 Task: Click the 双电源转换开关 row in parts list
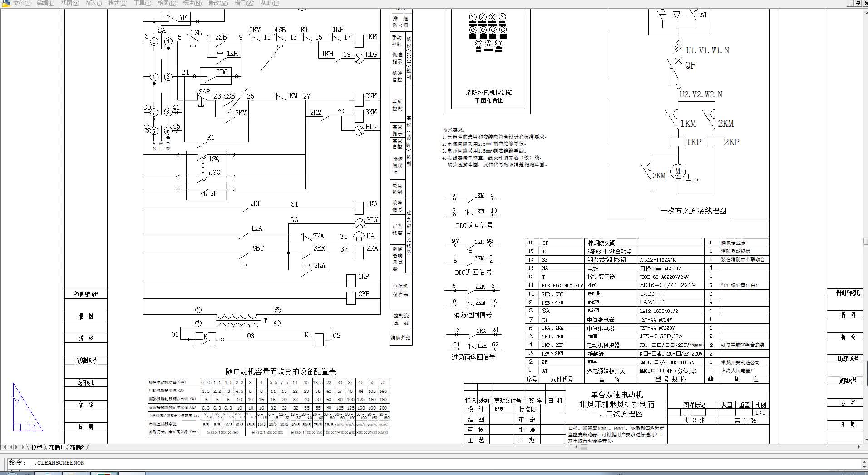647,371
